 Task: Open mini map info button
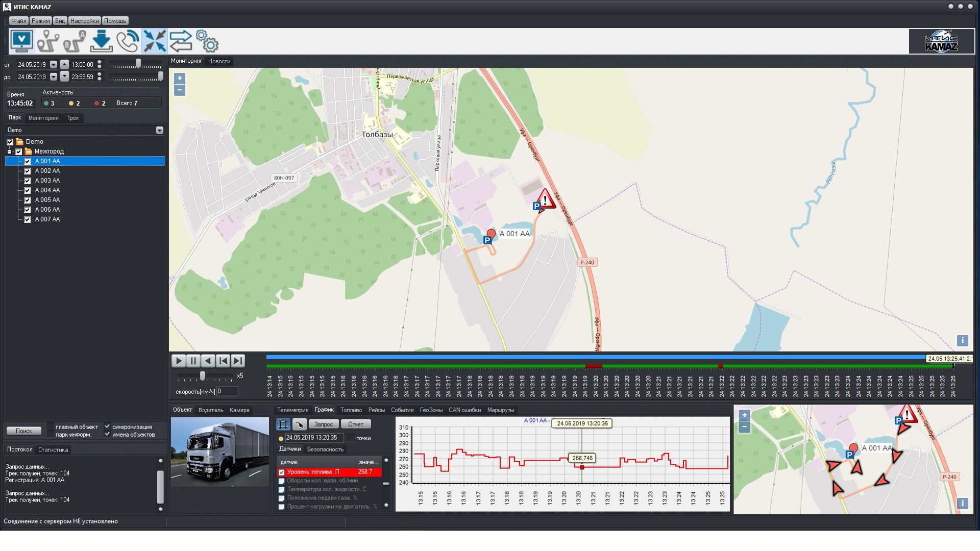[962, 504]
